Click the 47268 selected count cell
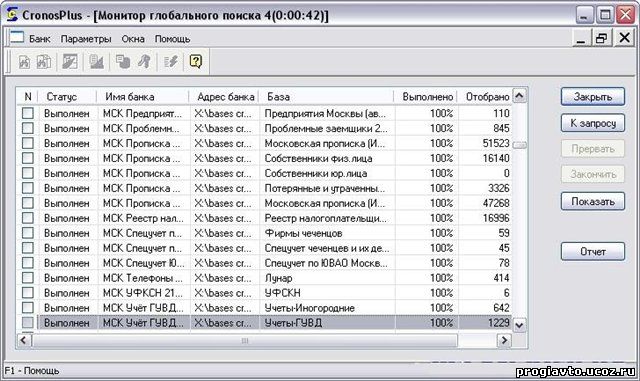The height and width of the screenshot is (381, 640). coord(485,203)
